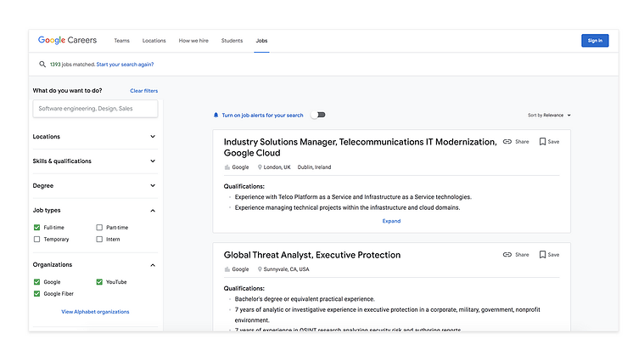The width and height of the screenshot is (644, 339).
Task: Click the Google Careers logo
Action: coord(67,40)
